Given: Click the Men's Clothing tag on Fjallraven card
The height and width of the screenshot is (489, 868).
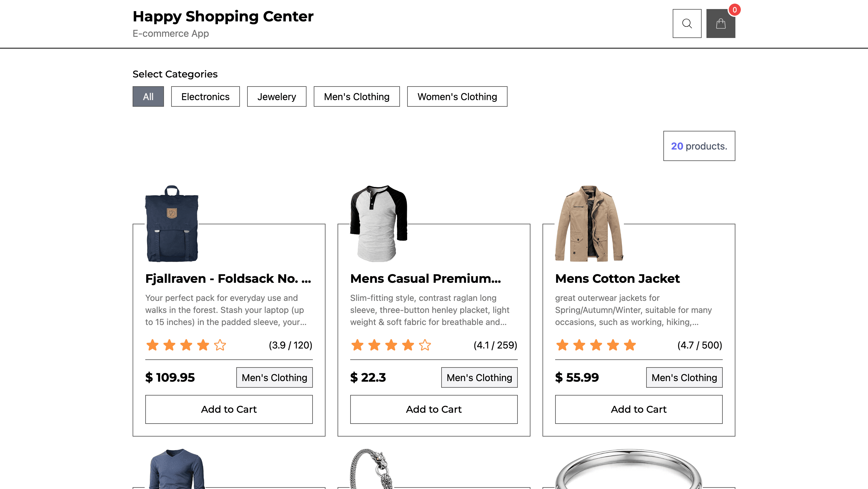Looking at the screenshot, I should coord(274,377).
